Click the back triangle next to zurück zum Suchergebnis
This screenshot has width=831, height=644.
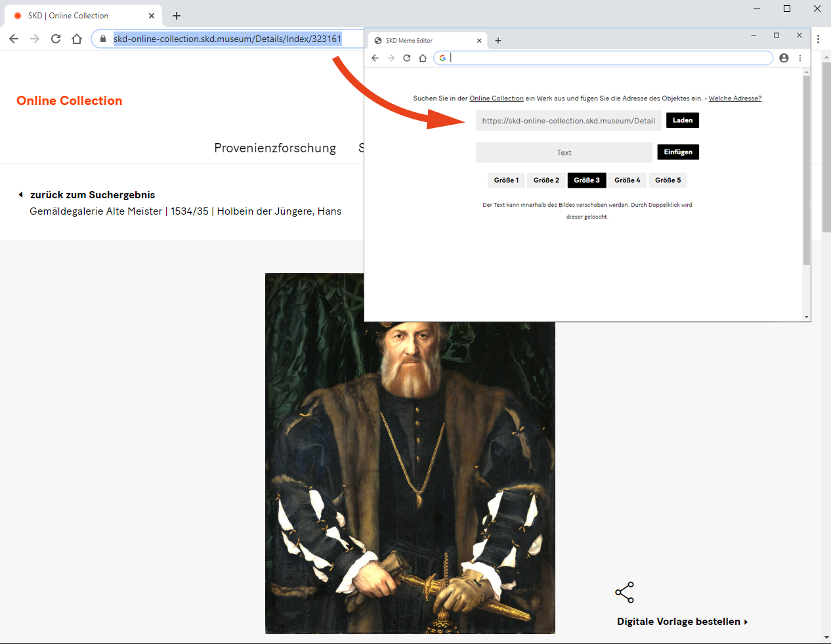tap(21, 195)
